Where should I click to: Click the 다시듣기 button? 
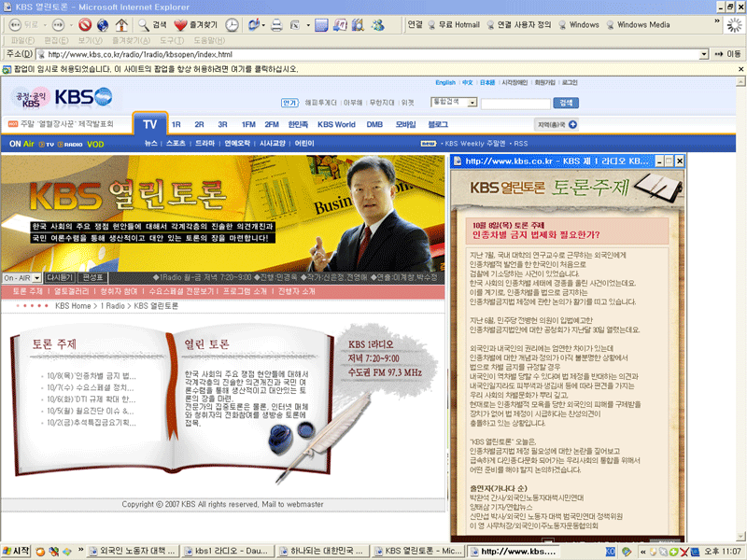60,277
